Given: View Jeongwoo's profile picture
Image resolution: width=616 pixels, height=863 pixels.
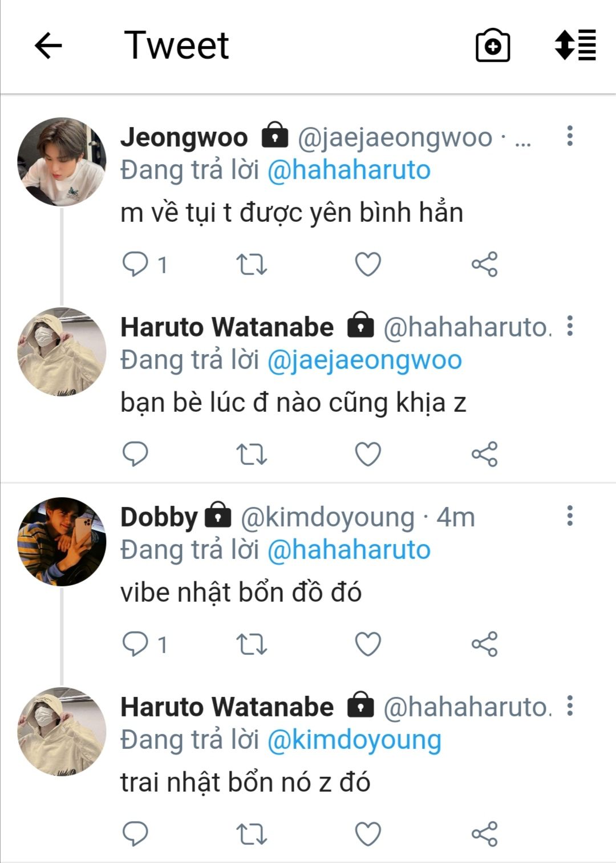Looking at the screenshot, I should [62, 161].
